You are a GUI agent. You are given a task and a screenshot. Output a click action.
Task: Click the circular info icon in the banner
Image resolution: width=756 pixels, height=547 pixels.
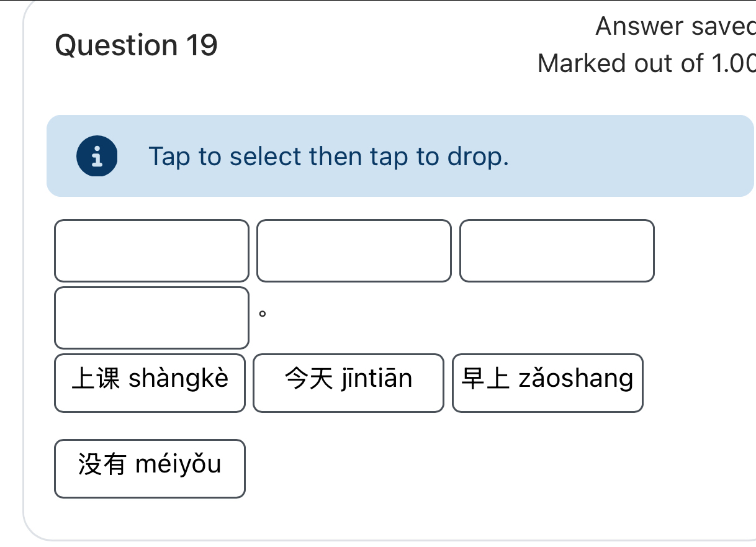pyautogui.click(x=97, y=156)
